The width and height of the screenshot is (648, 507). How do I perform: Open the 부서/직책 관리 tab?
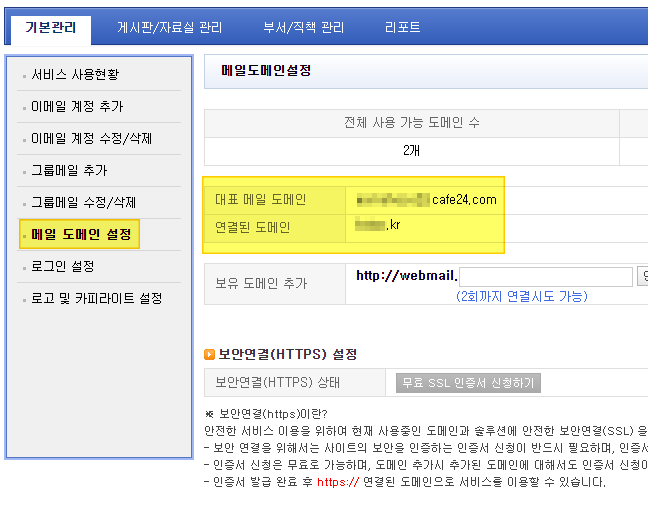tap(303, 28)
